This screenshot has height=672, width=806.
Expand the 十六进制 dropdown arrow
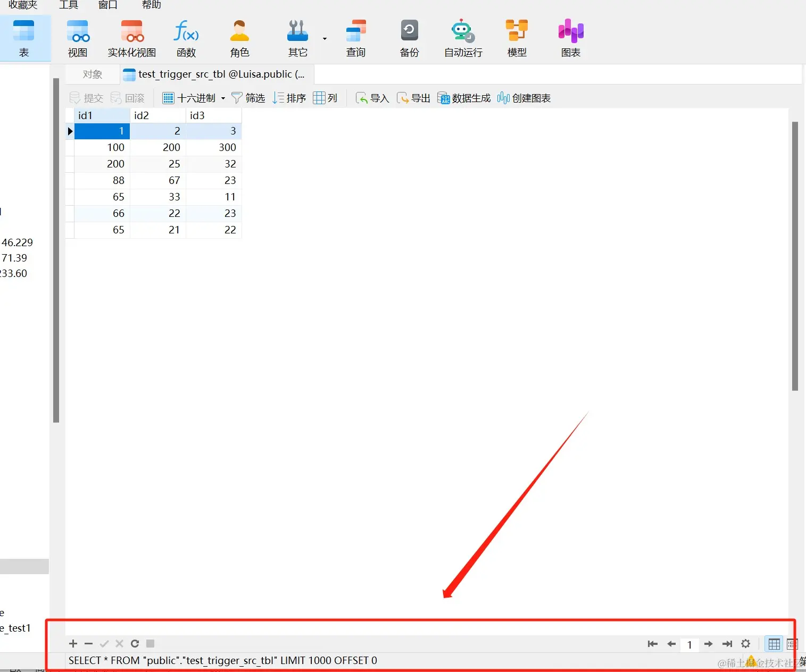(223, 98)
